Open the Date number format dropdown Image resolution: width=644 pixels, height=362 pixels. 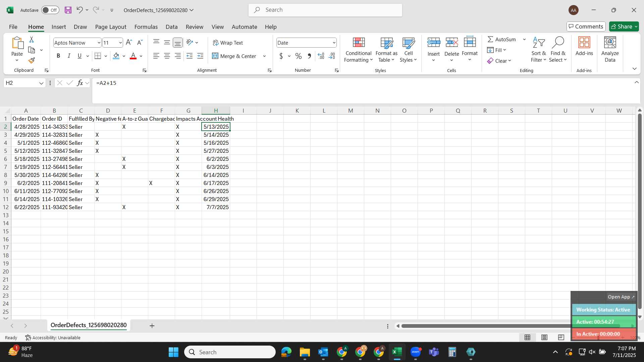pyautogui.click(x=334, y=43)
